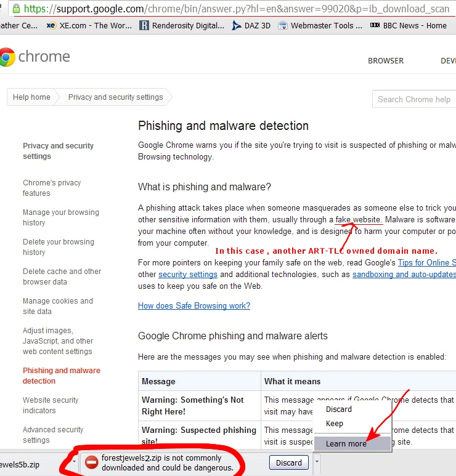Follow the Tips for Online Safety link
This screenshot has height=476, width=456.
[427, 262]
